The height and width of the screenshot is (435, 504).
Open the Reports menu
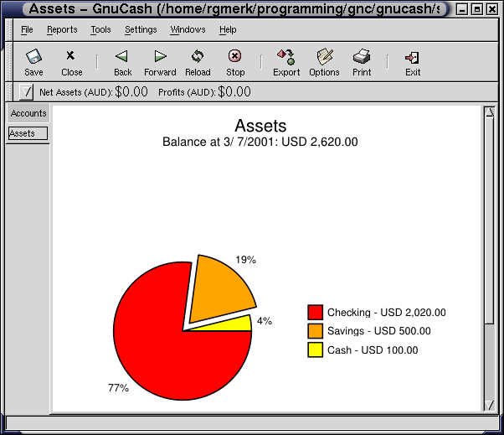[x=62, y=29]
